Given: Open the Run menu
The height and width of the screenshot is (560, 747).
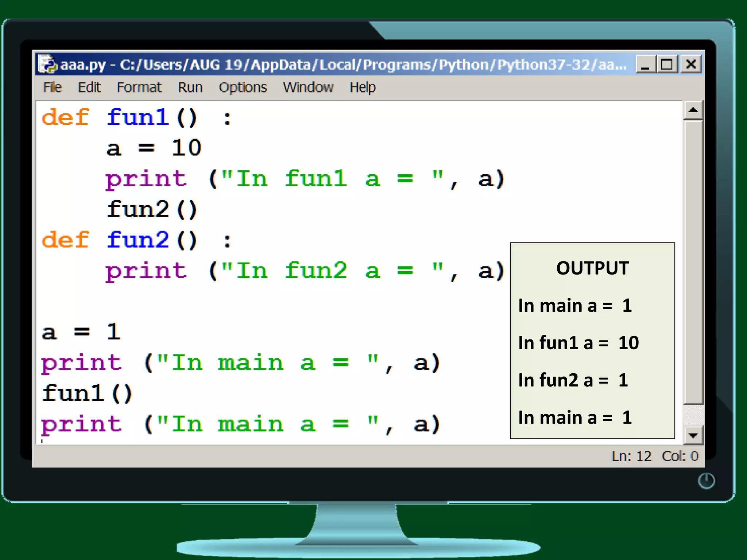Looking at the screenshot, I should (x=190, y=87).
